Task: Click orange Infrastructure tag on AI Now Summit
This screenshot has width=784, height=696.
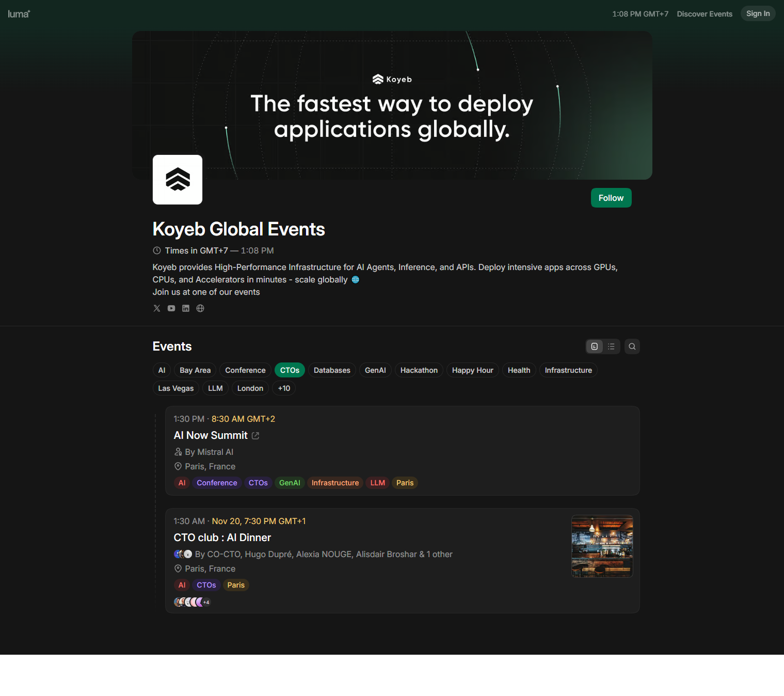Action: point(335,483)
